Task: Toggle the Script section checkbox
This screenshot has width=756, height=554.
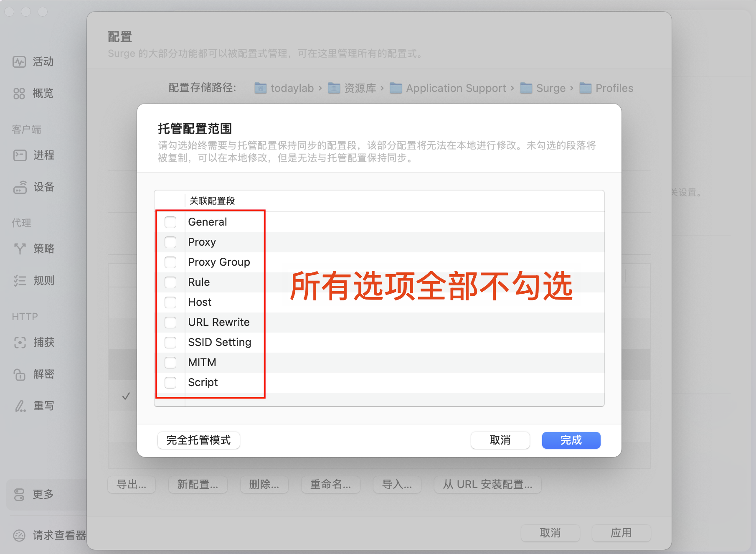Action: (170, 383)
